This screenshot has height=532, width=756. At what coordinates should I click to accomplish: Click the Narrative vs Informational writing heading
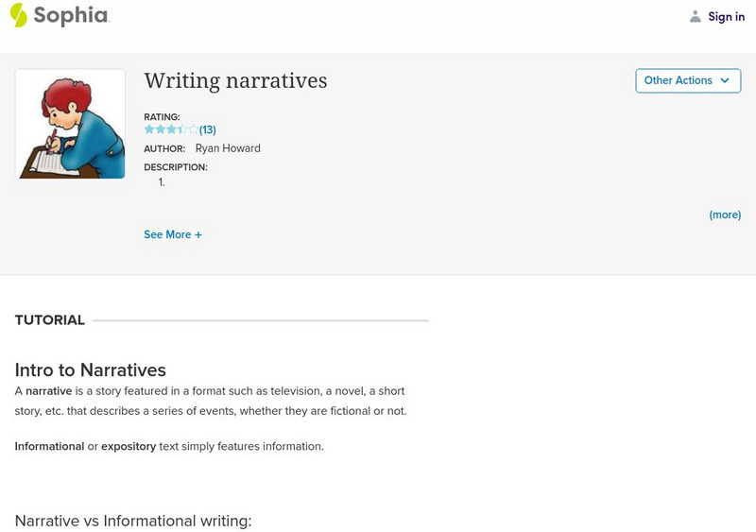tap(133, 521)
